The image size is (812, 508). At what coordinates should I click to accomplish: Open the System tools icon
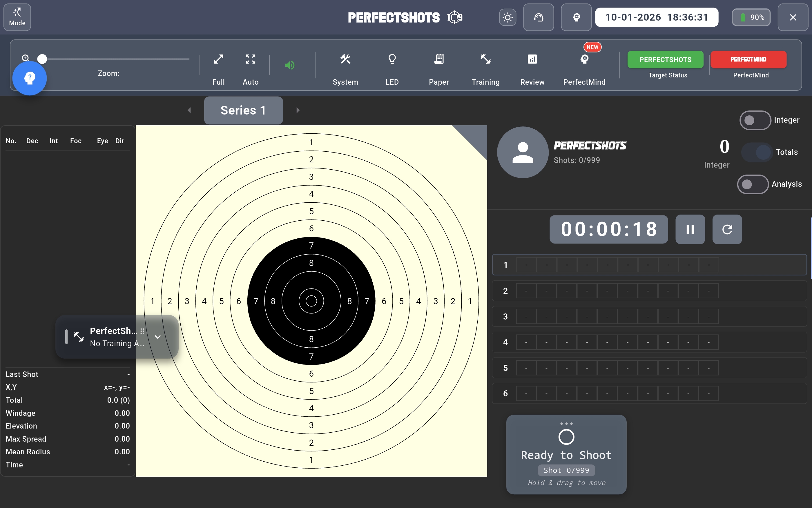tap(345, 59)
